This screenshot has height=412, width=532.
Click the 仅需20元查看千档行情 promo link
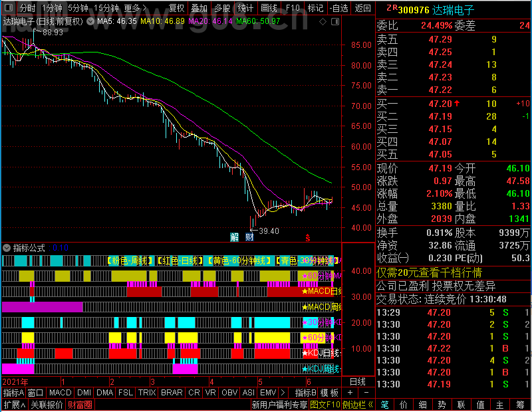point(429,272)
